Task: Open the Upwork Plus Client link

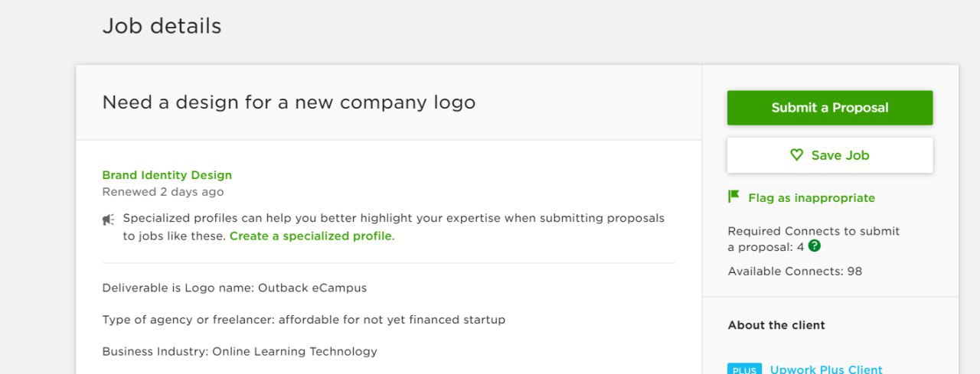Action: click(x=826, y=369)
